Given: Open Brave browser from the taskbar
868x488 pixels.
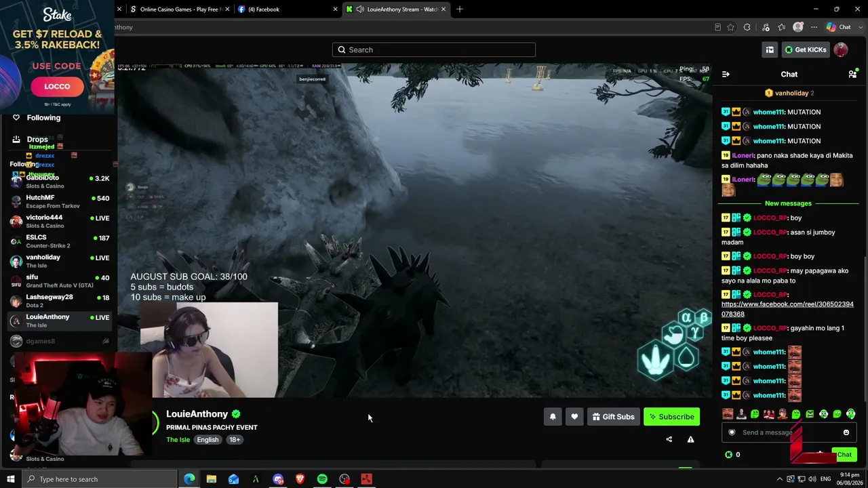Looking at the screenshot, I should [300, 479].
